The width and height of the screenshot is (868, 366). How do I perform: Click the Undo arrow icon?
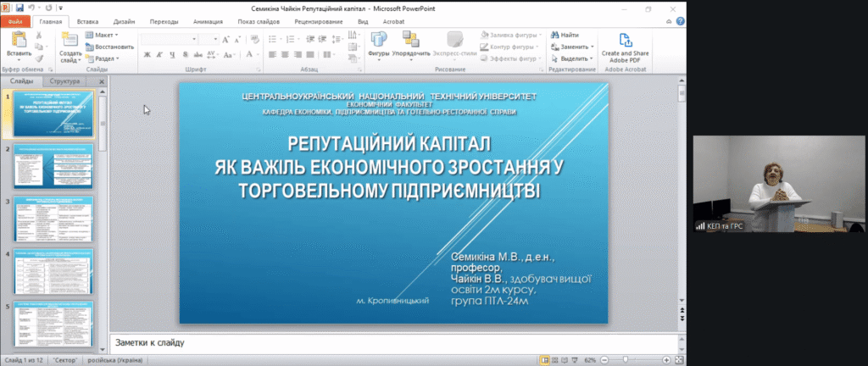[31, 8]
